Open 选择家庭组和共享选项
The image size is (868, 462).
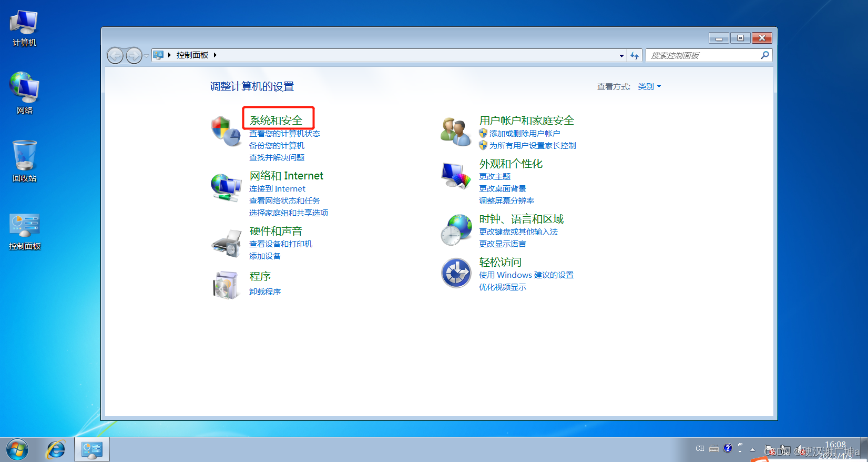click(x=289, y=213)
